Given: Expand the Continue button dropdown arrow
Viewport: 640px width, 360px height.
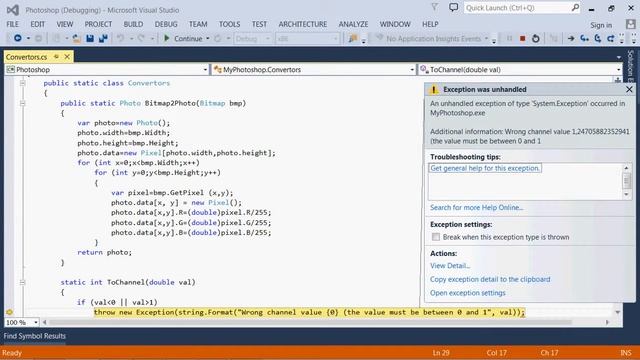Looking at the screenshot, I should coord(208,38).
